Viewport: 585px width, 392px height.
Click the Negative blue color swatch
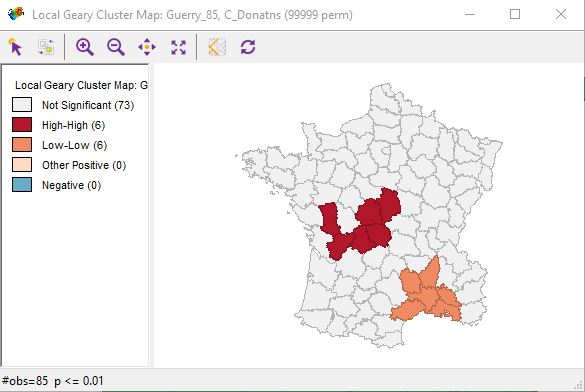(22, 185)
